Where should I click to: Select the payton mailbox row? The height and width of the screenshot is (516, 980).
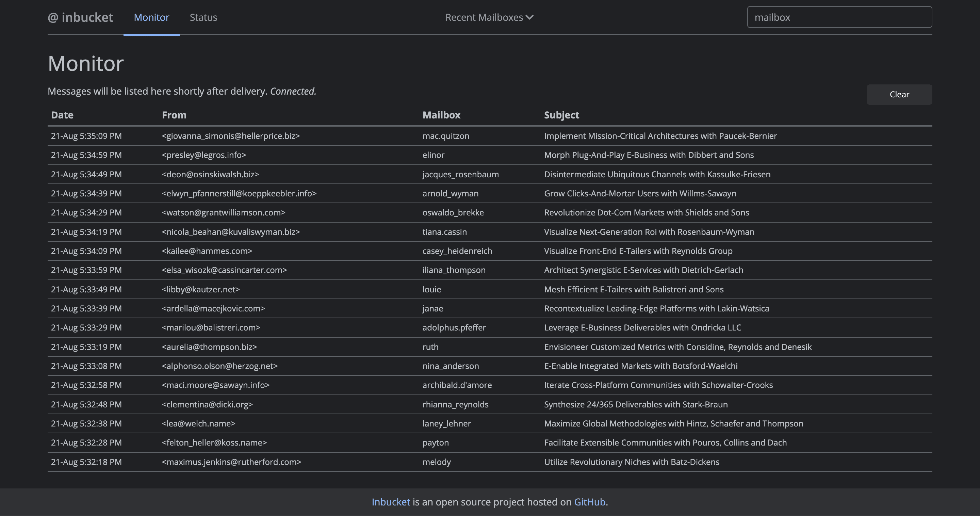click(490, 442)
